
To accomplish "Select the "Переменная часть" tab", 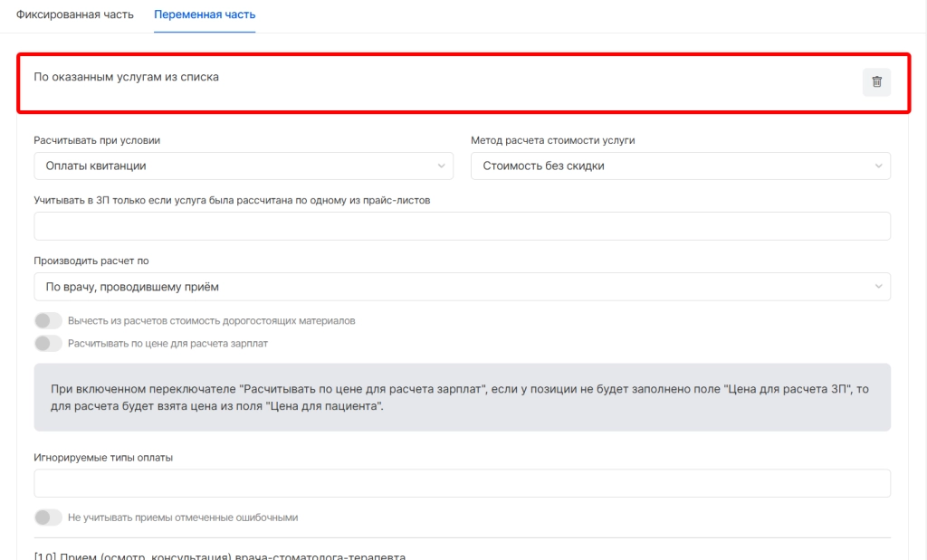I will point(205,15).
